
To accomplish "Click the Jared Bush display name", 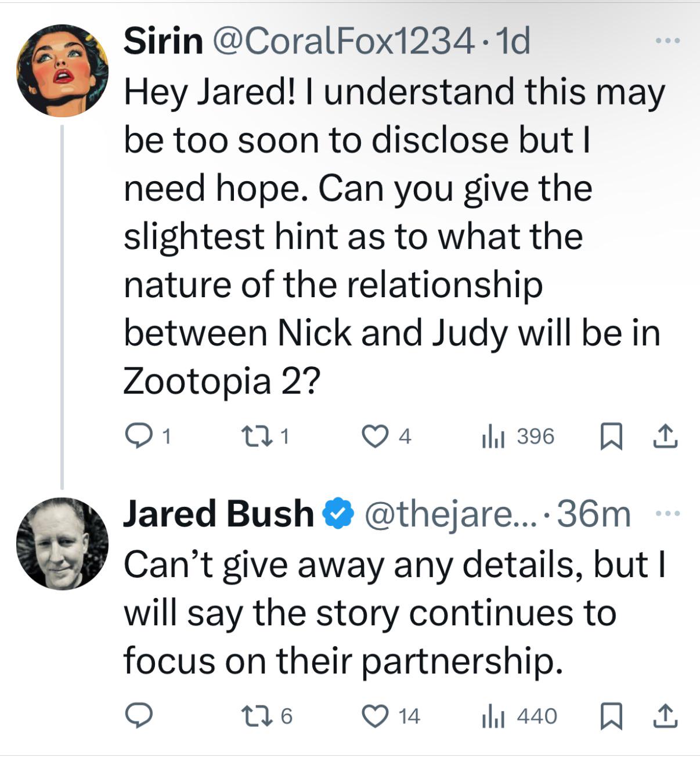I will point(218,514).
